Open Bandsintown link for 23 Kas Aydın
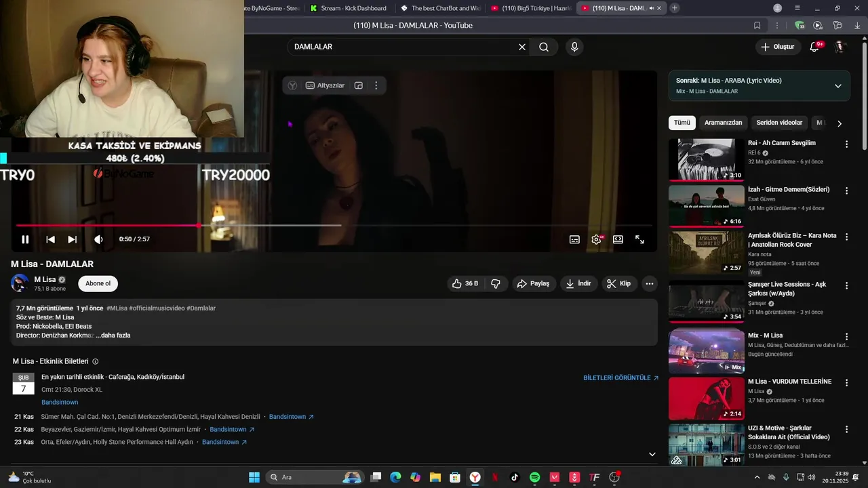The height and width of the screenshot is (488, 868). click(224, 442)
